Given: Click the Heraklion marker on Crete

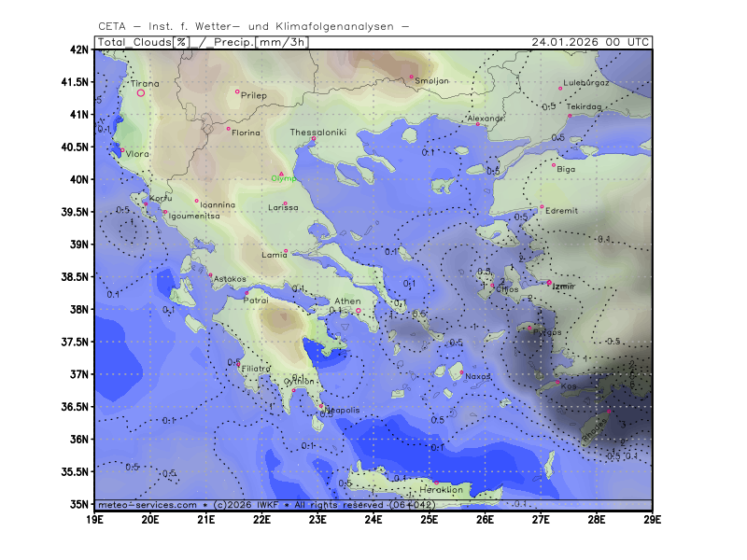Looking at the screenshot, I should click(x=436, y=483).
